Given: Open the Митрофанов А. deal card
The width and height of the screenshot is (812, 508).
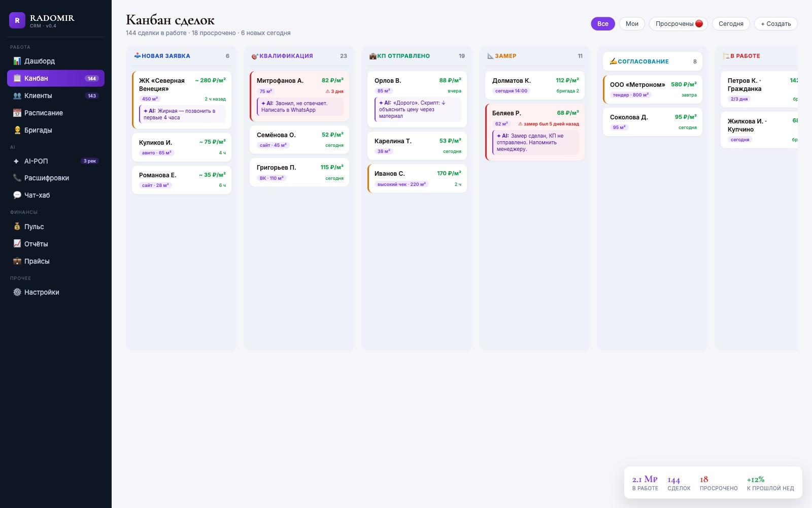Looking at the screenshot, I should [299, 96].
